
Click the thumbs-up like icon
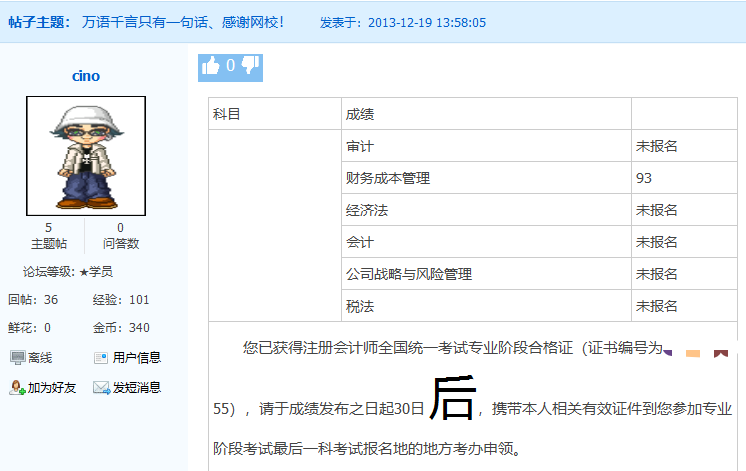click(210, 66)
